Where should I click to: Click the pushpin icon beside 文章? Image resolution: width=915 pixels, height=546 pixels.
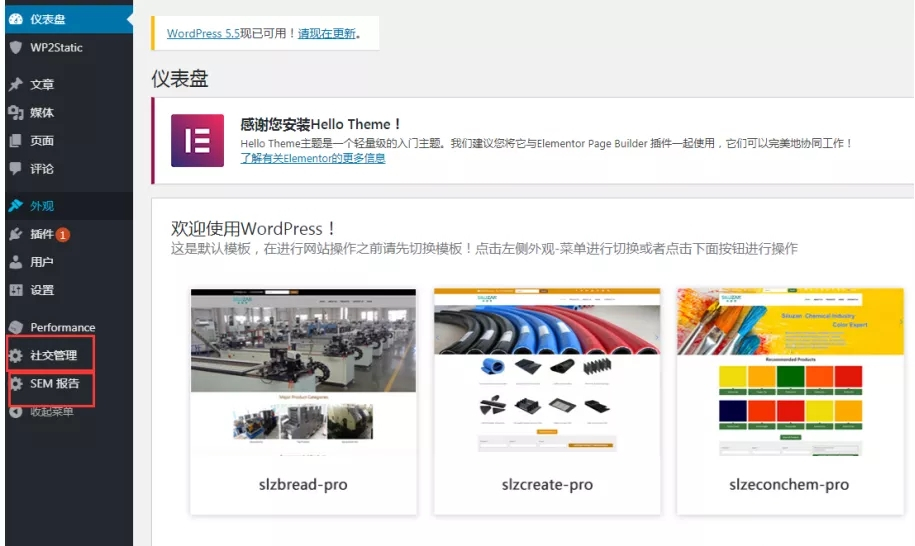point(16,84)
